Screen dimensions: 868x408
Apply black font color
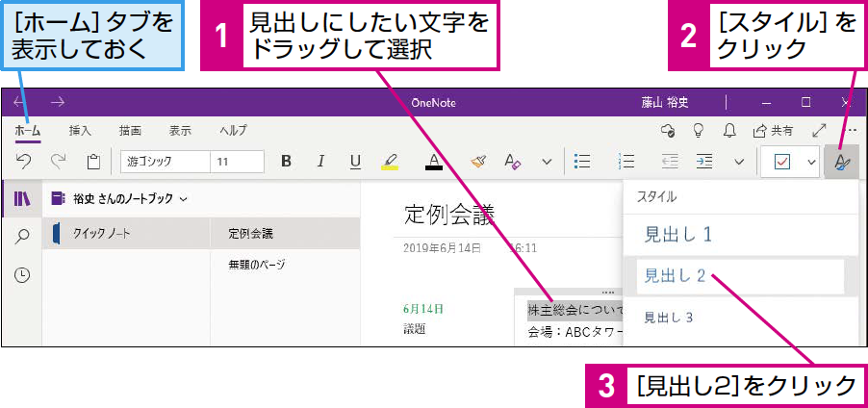click(434, 161)
